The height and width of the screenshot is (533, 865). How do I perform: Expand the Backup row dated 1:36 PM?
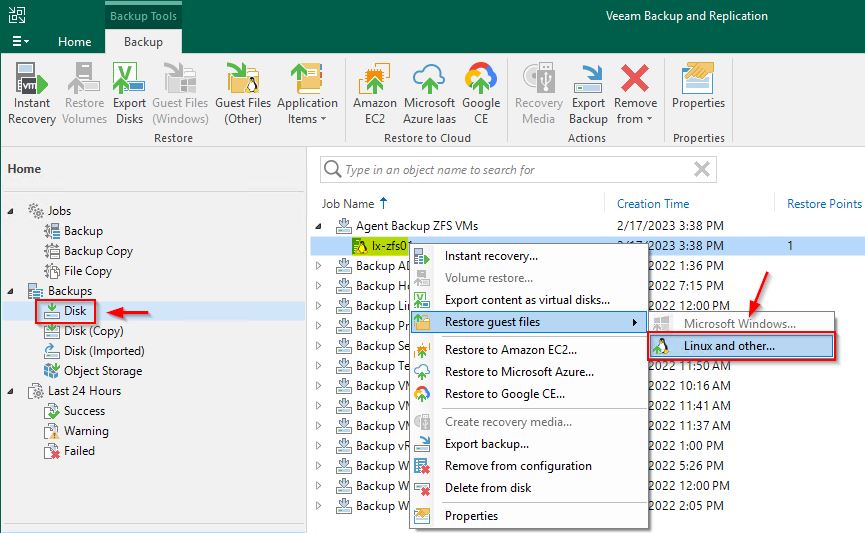318,266
